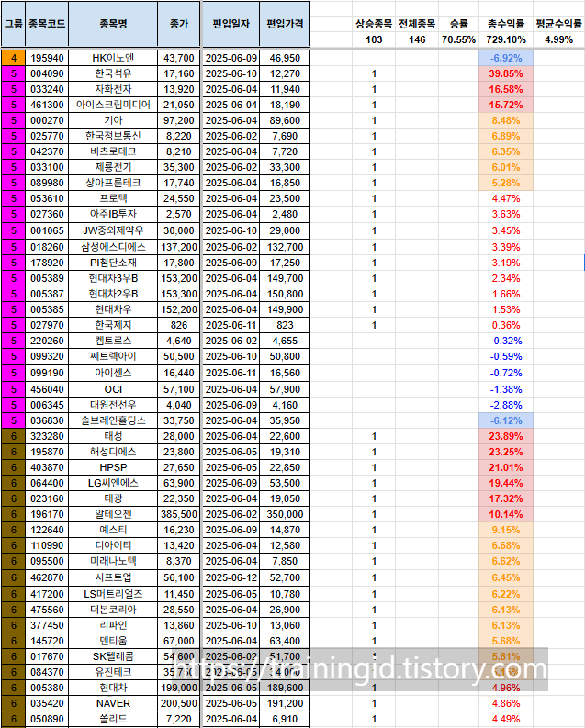585x728 pixels.
Task: Select 알테오젠's price 385,500
Action: pyautogui.click(x=179, y=514)
